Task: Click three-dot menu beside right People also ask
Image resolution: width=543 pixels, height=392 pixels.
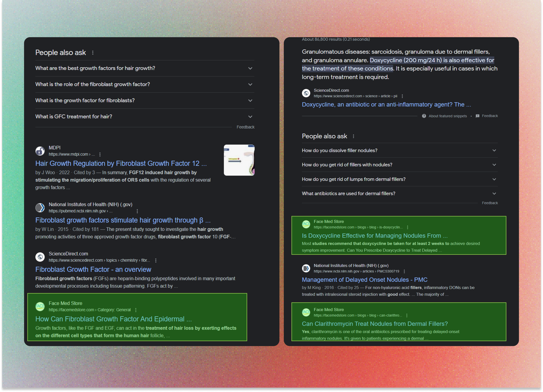Action: tap(353, 136)
